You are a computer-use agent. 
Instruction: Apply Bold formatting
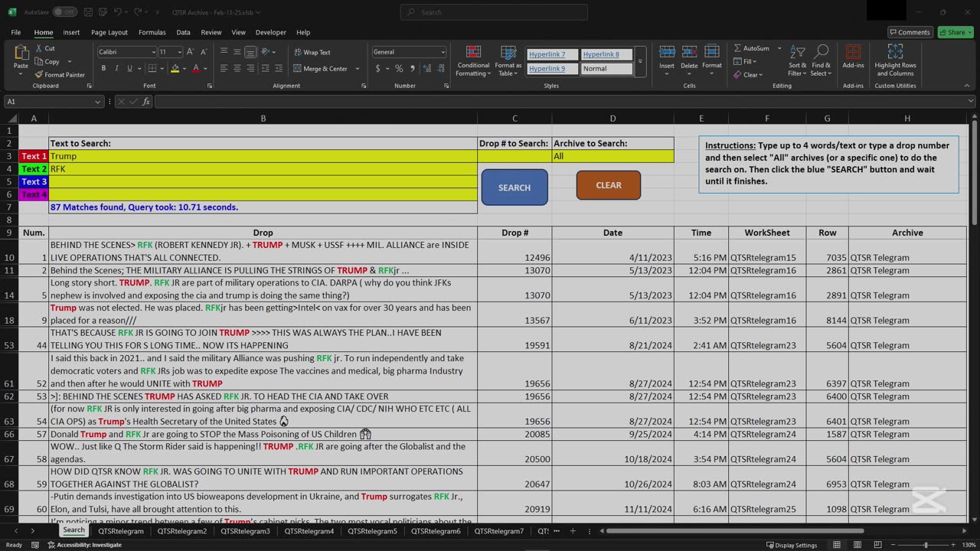coord(103,69)
